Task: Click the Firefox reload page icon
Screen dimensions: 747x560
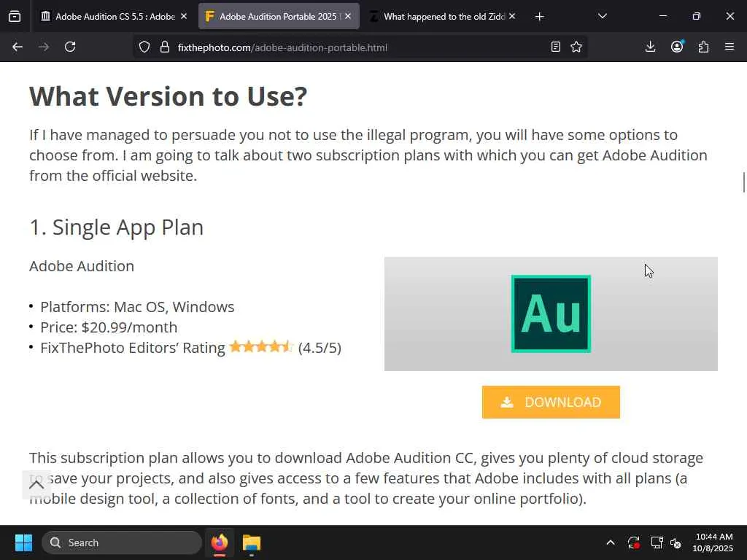Action: point(70,47)
